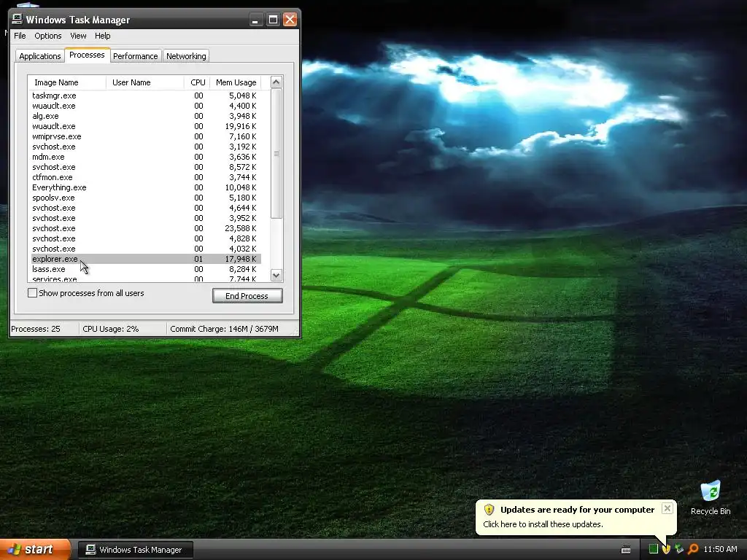Select the wmiprvse.exe process
747x560 pixels.
point(146,136)
